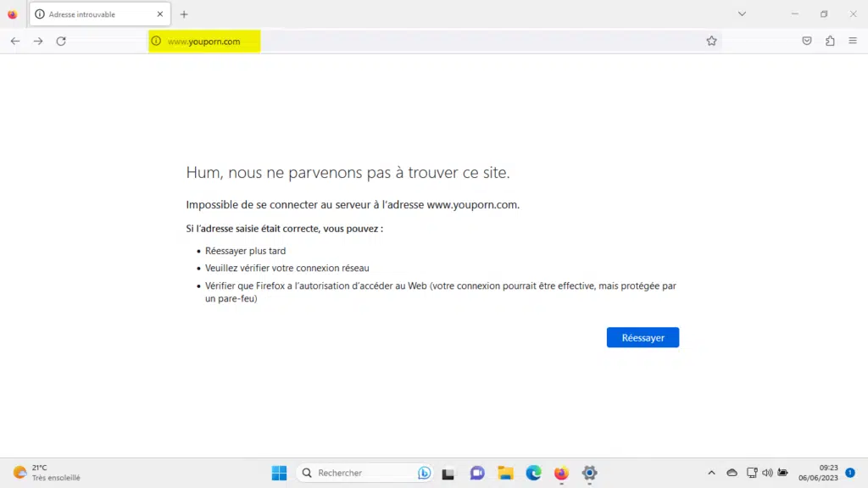The height and width of the screenshot is (488, 868).
Task: Open Task View from the taskbar
Action: pyautogui.click(x=448, y=473)
